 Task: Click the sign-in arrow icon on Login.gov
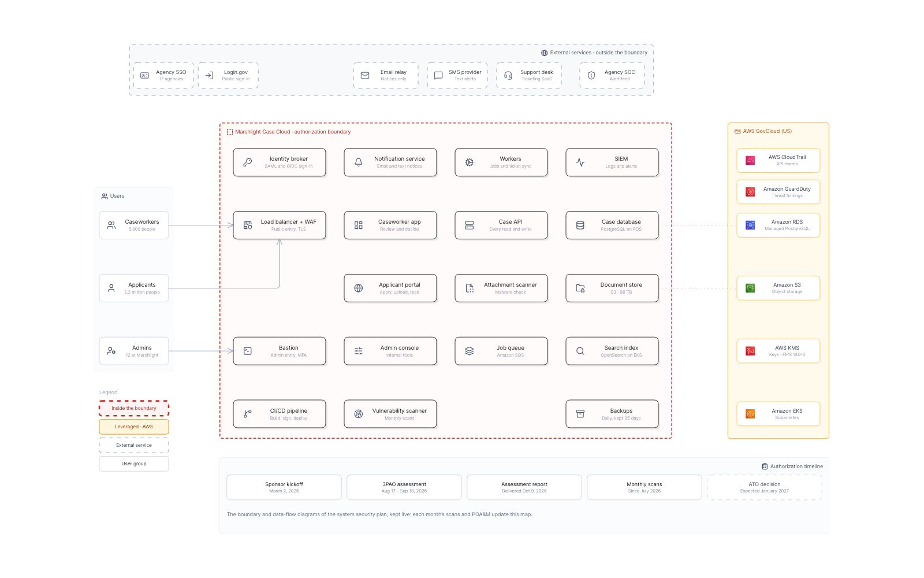coord(210,76)
